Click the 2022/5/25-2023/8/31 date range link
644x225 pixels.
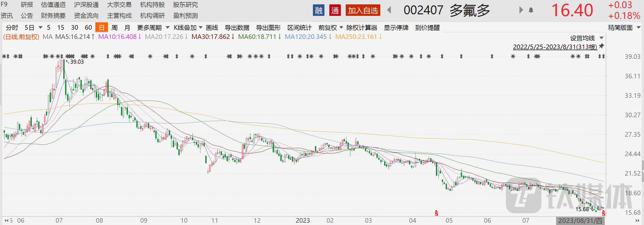pyautogui.click(x=555, y=47)
